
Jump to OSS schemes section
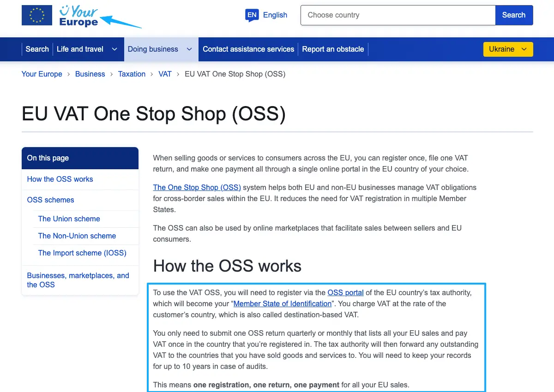pos(51,200)
